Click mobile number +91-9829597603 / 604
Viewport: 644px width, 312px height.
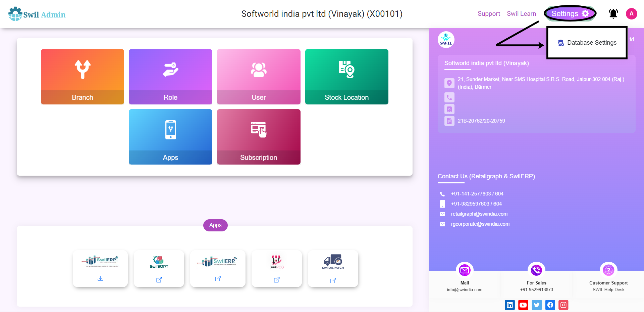476,204
